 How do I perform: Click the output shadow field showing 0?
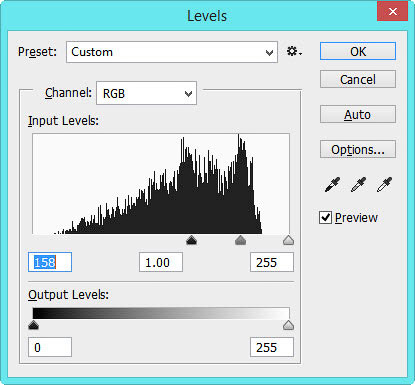tap(50, 347)
